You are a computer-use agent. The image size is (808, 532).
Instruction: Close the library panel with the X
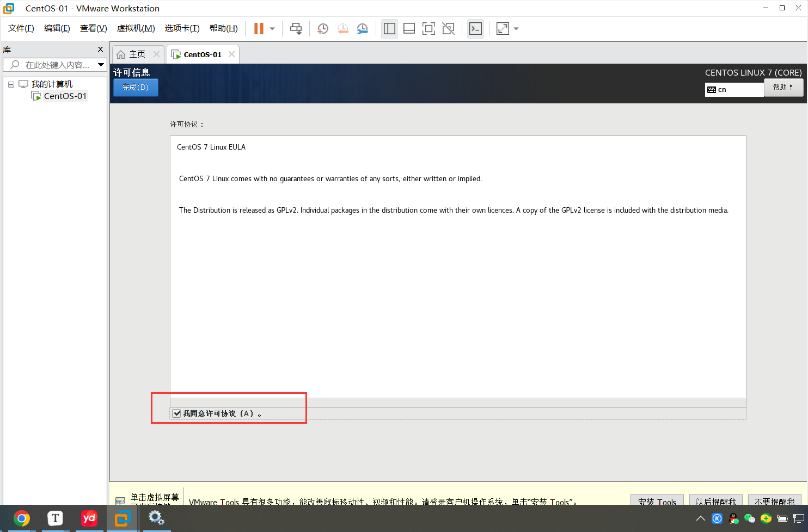pyautogui.click(x=100, y=50)
